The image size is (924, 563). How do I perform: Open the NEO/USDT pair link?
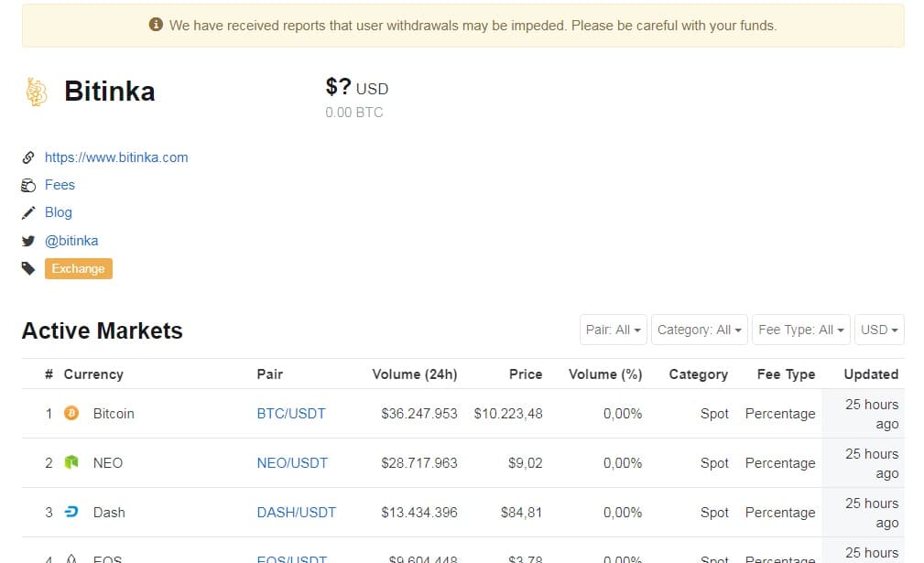tap(292, 463)
